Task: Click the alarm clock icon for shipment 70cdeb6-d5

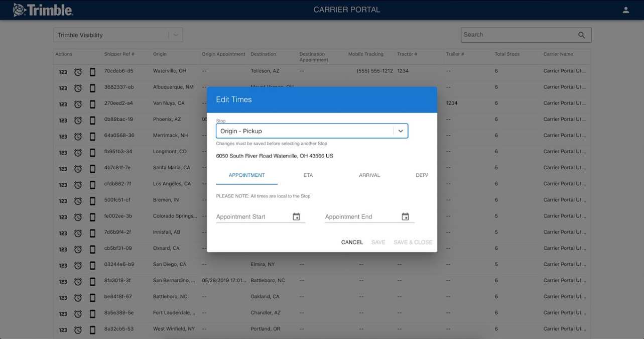Action: (x=78, y=72)
